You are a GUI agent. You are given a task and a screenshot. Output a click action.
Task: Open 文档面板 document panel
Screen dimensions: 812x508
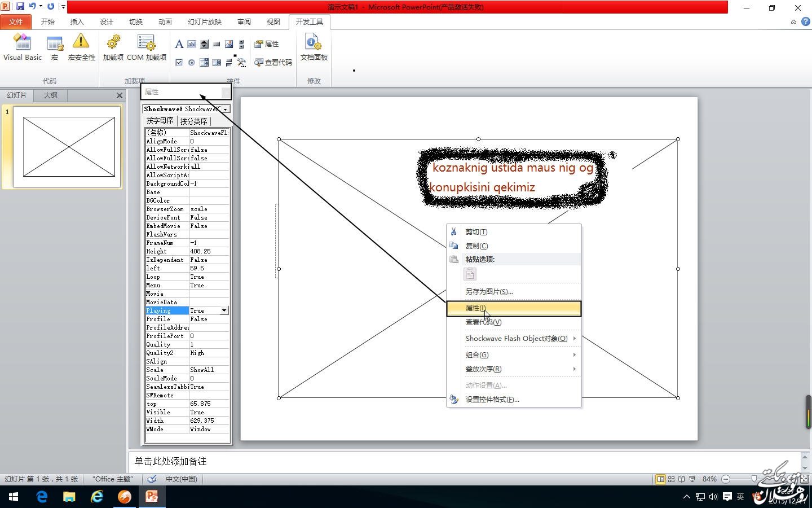(x=314, y=47)
